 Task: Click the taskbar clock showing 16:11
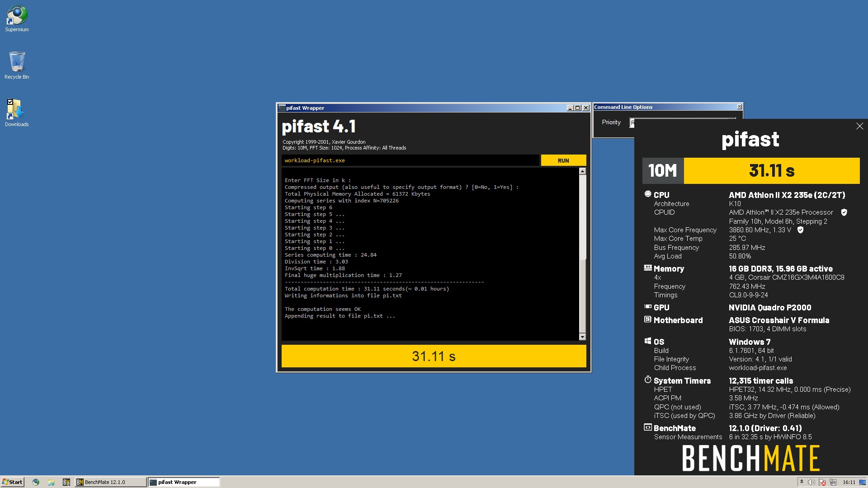coord(849,482)
